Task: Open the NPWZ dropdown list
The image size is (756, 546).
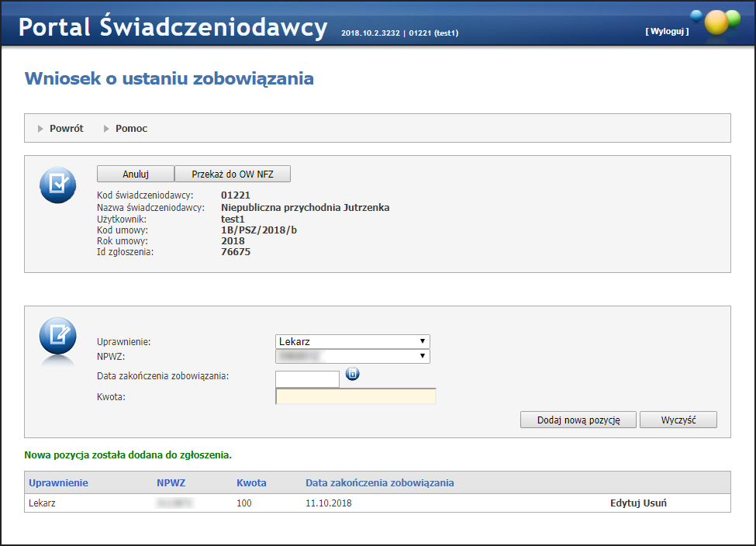Action: (352, 356)
